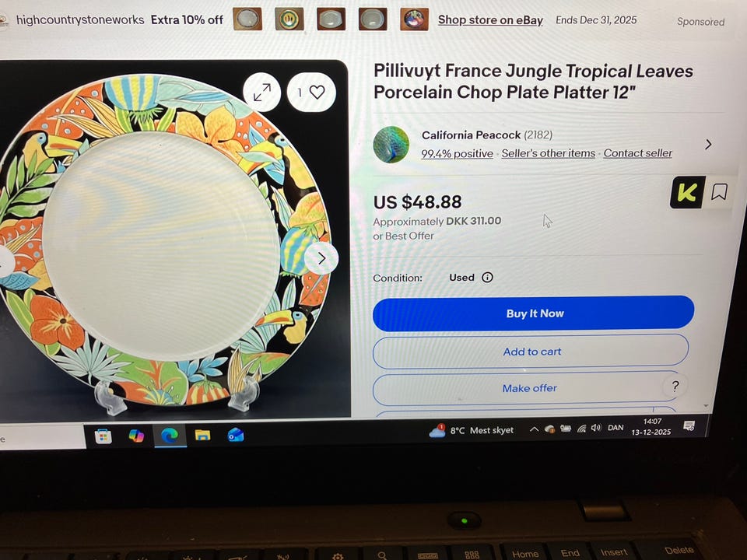
Task: Expand California Peacock seller details chevron
Action: pos(708,145)
